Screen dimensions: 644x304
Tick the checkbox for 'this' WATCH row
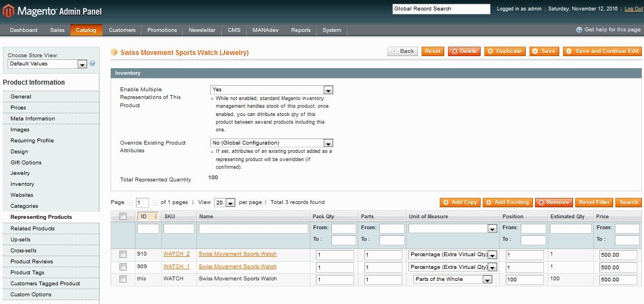click(x=123, y=279)
